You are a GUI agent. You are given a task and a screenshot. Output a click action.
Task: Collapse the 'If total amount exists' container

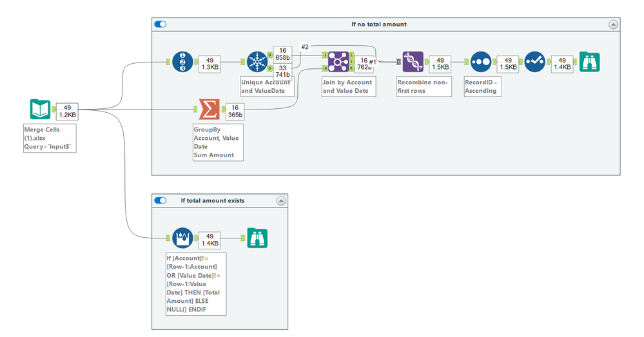pos(281,201)
